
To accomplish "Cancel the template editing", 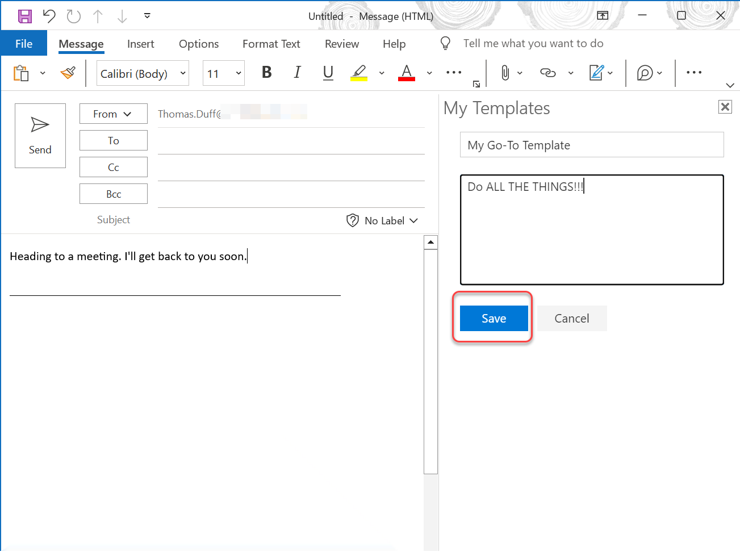I will click(x=571, y=318).
